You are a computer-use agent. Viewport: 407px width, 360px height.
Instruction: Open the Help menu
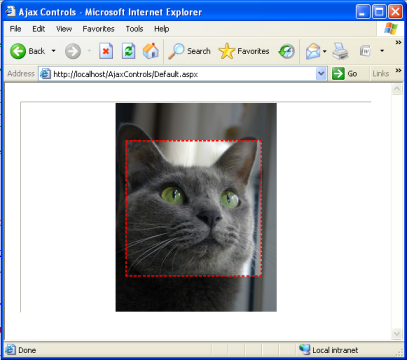(x=162, y=29)
